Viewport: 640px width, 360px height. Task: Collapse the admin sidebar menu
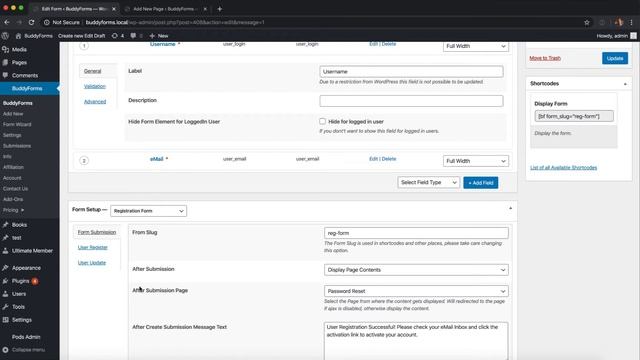coord(24,350)
